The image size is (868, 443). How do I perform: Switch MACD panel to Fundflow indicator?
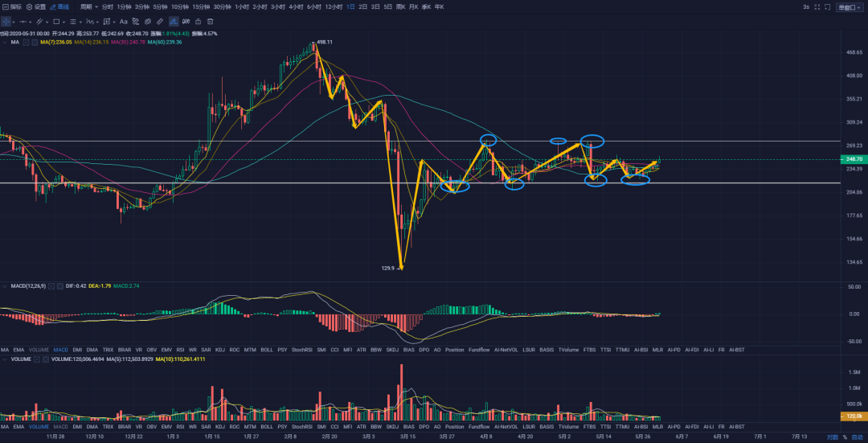(x=479, y=350)
